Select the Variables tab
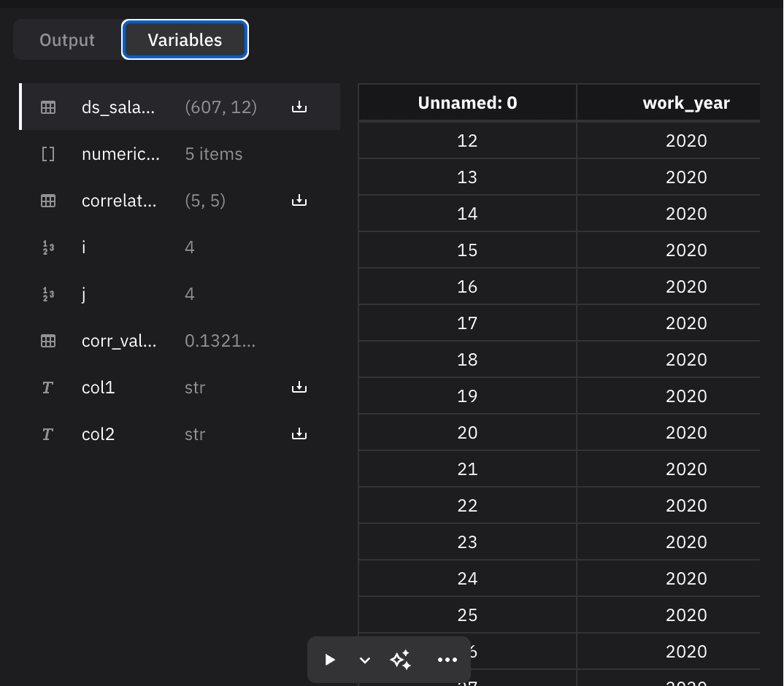Image resolution: width=784 pixels, height=686 pixels. (x=185, y=40)
